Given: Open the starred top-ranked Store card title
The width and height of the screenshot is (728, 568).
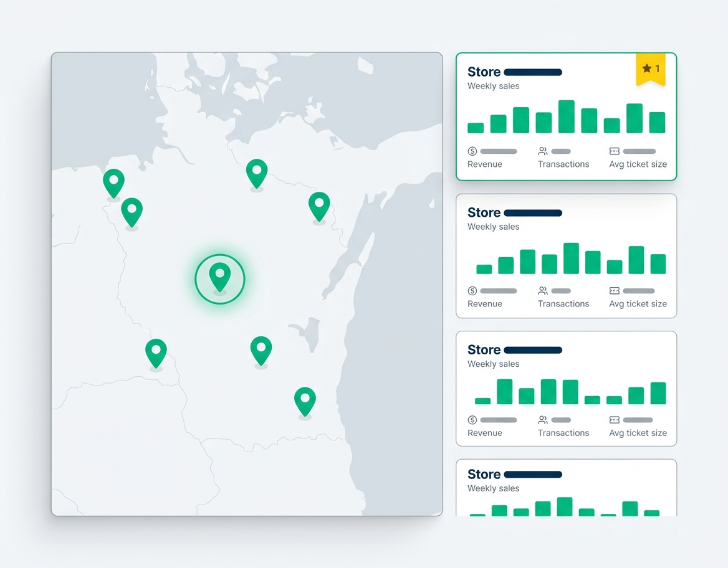Looking at the screenshot, I should coord(515,72).
